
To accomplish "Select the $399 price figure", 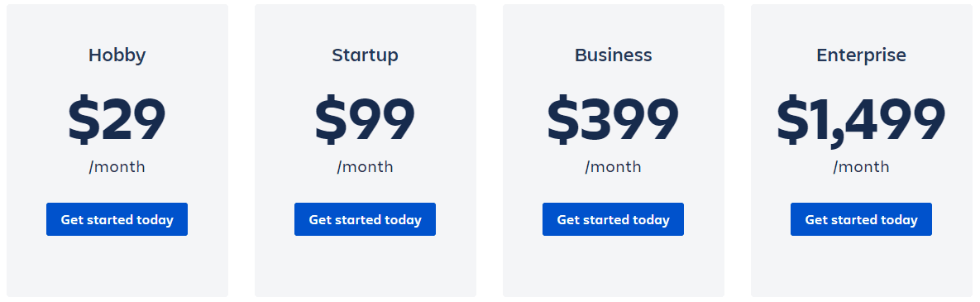I will coord(613,119).
